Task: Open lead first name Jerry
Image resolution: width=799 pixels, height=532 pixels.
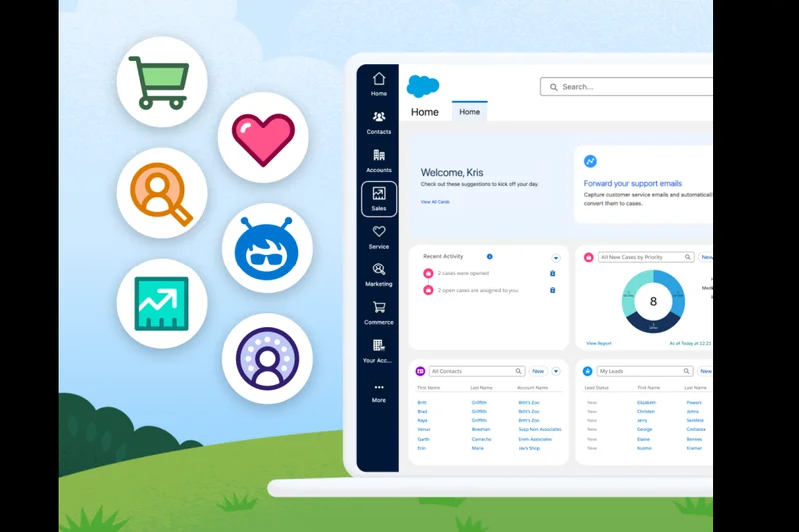Action: pos(642,420)
